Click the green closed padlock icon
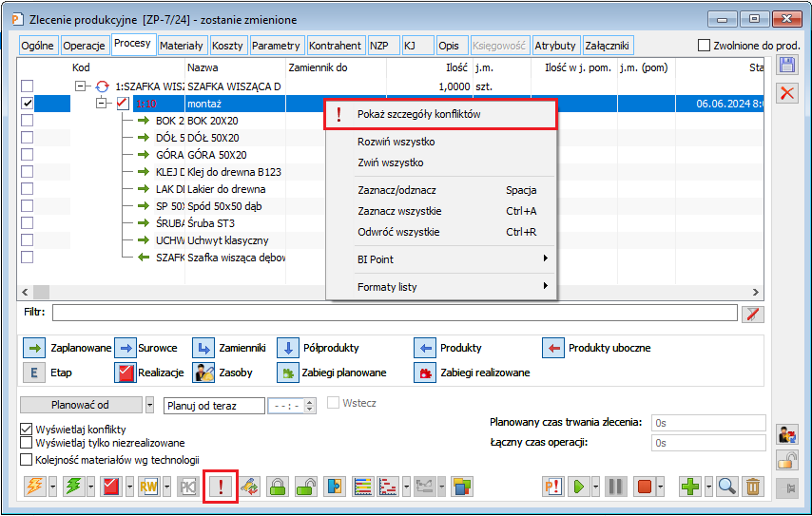This screenshot has height=516, width=812. pyautogui.click(x=278, y=487)
